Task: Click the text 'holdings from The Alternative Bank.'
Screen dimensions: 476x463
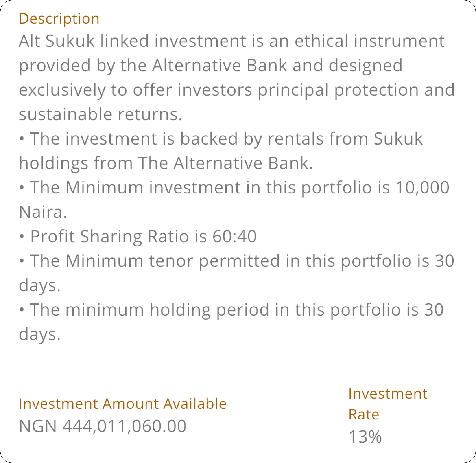Action: pos(166,163)
